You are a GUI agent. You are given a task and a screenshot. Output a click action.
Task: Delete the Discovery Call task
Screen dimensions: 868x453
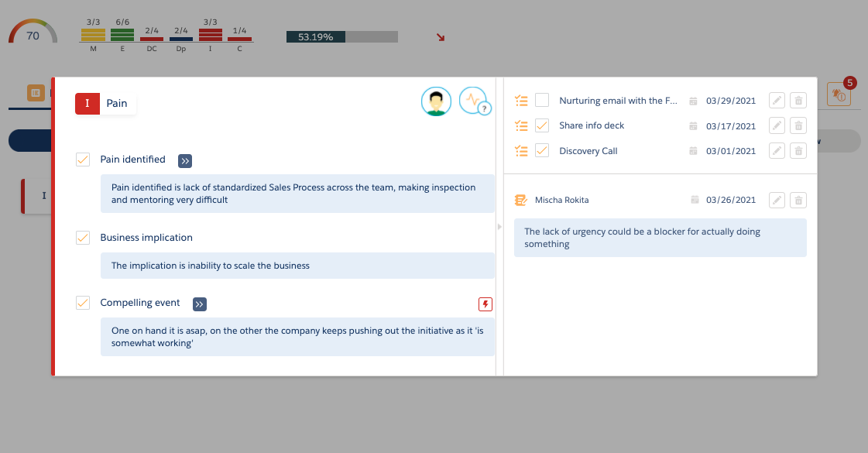point(799,151)
